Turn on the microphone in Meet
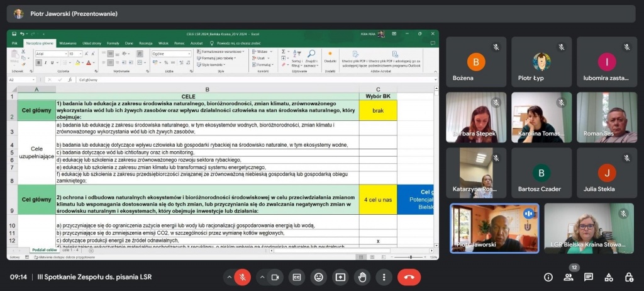 click(242, 277)
